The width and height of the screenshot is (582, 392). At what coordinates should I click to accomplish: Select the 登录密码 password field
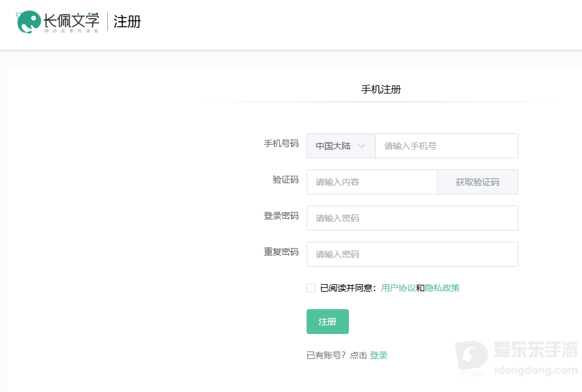pos(413,218)
